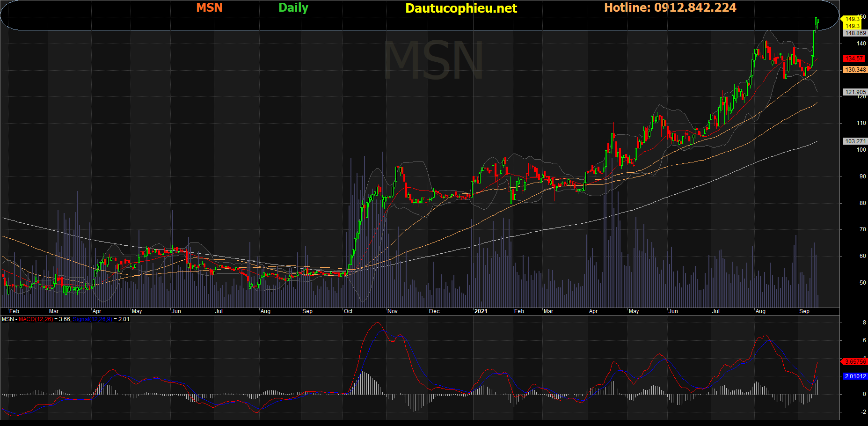Select the blue 2.01012 signal value tag
The image size is (868, 426).
click(855, 376)
